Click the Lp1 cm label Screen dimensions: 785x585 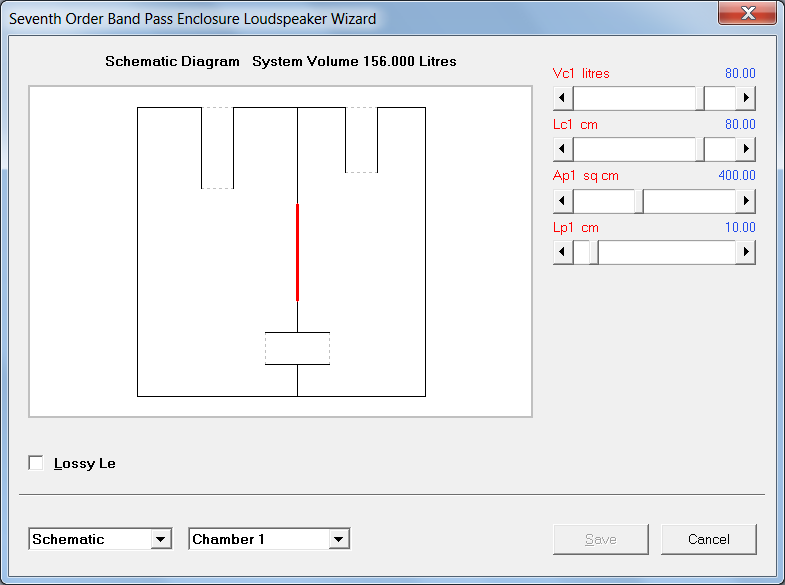(x=576, y=228)
